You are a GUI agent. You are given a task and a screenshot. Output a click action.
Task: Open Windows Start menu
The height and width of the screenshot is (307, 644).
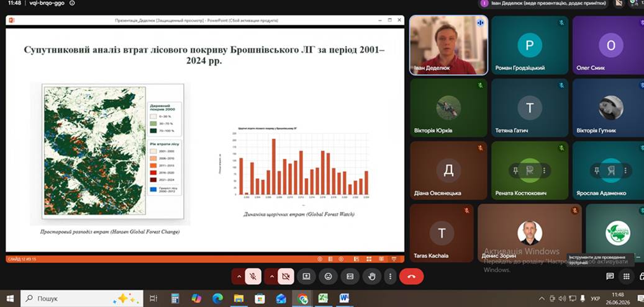click(10, 298)
